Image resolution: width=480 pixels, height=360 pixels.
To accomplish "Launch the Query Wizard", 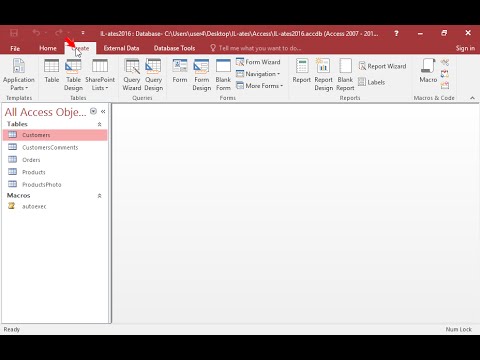I will coord(132,75).
